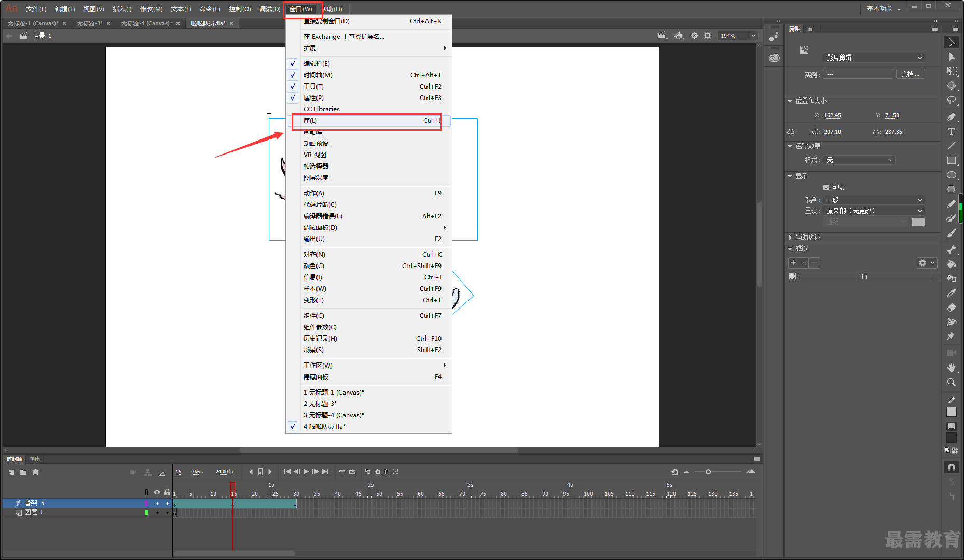Viewport: 964px width, 560px height.
Task: Open the 样式 color effect dropdown
Action: [859, 160]
